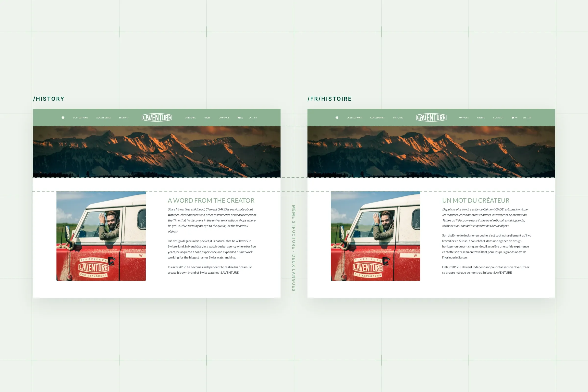Select FR language on the French page
The height and width of the screenshot is (392, 588).
tap(530, 118)
